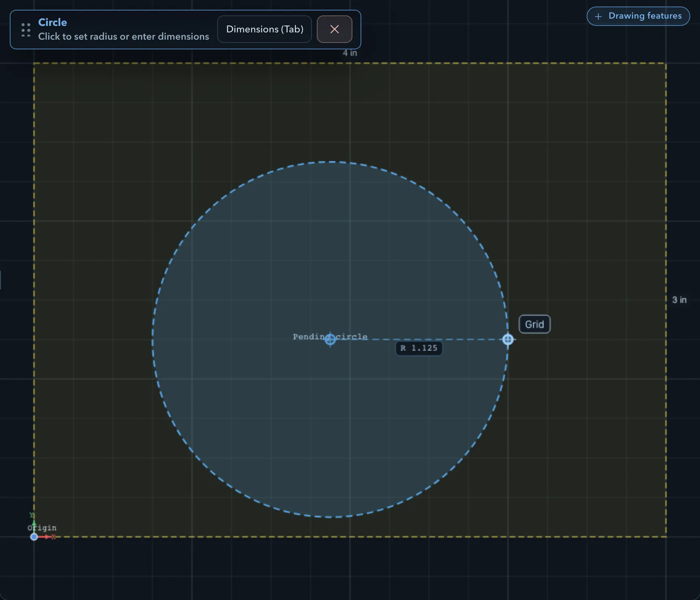
Task: Click the pending circle center crosshair
Action: click(x=330, y=339)
